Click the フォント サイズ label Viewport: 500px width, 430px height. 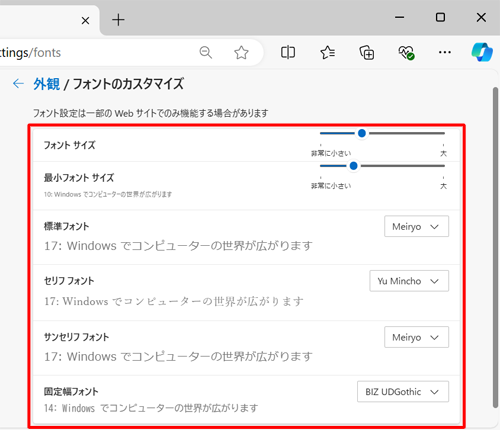(70, 145)
